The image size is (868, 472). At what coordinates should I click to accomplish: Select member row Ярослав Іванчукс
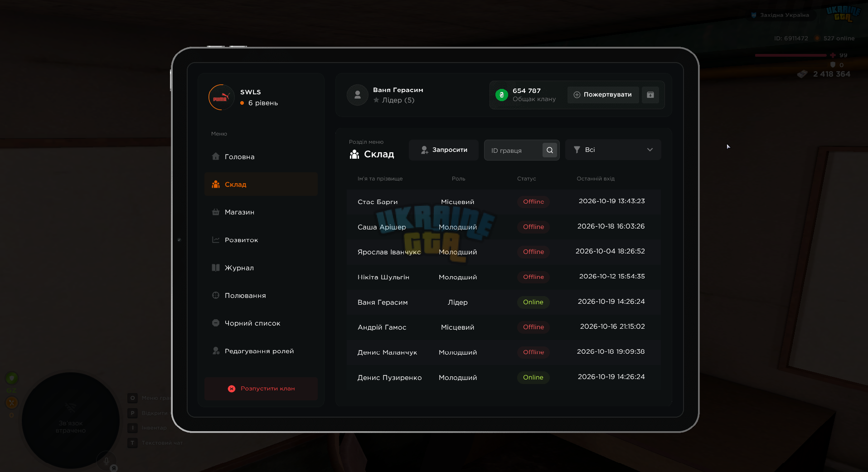coord(504,252)
